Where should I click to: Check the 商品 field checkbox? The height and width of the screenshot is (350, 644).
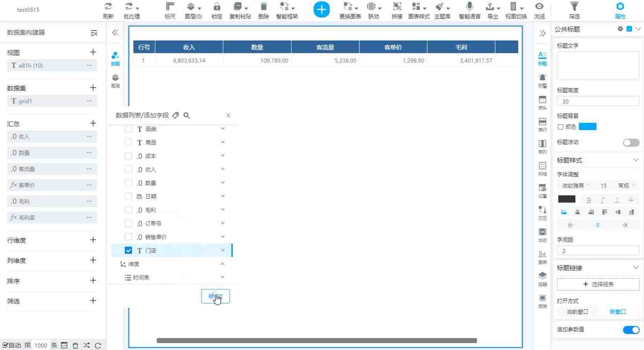tap(128, 142)
